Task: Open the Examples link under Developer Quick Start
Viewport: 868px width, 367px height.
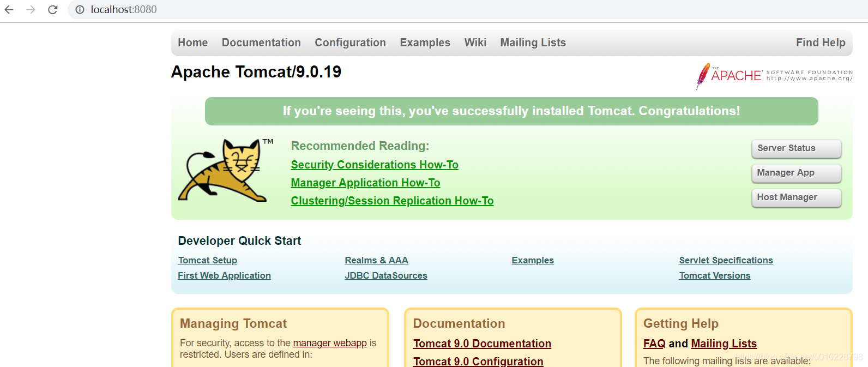Action: tap(533, 260)
